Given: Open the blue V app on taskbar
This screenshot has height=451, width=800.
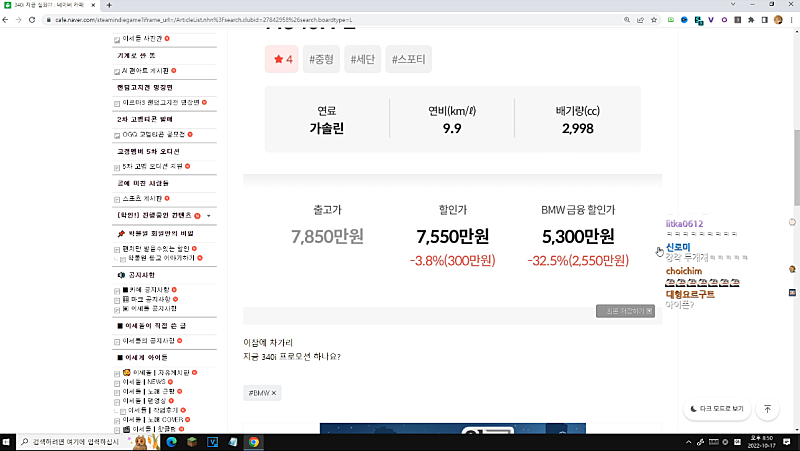Looking at the screenshot, I should pos(212,442).
